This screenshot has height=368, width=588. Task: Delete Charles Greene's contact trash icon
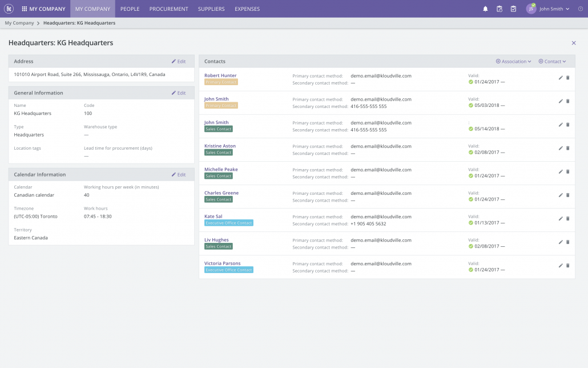click(568, 195)
